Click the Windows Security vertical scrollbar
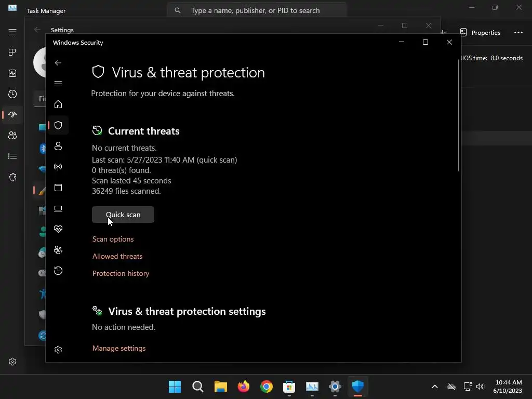The height and width of the screenshot is (399, 532). click(x=459, y=115)
